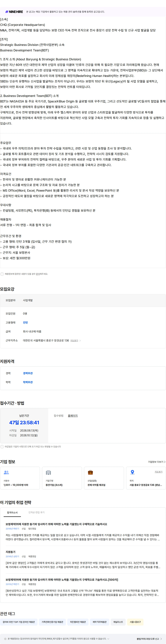This screenshot has height=644, width=166.
Task: Click the briefcase icon in 산업(업종) card
Action: [91, 473]
